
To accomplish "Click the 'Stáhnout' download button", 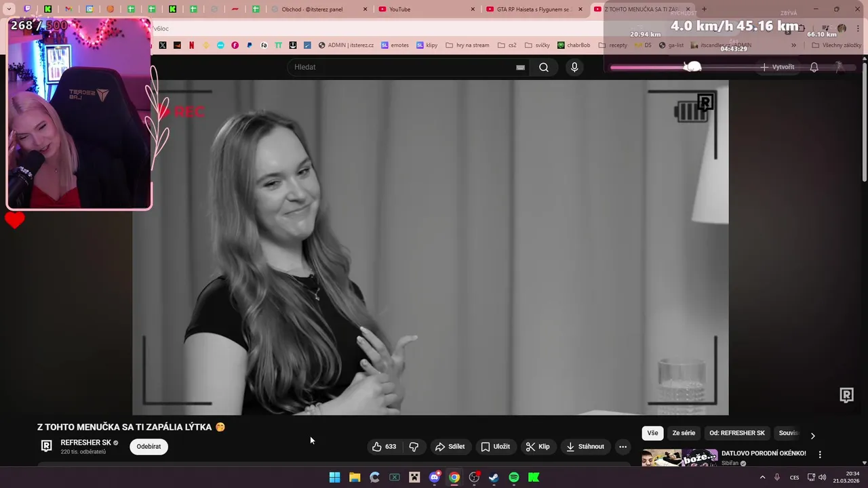I will pyautogui.click(x=585, y=447).
